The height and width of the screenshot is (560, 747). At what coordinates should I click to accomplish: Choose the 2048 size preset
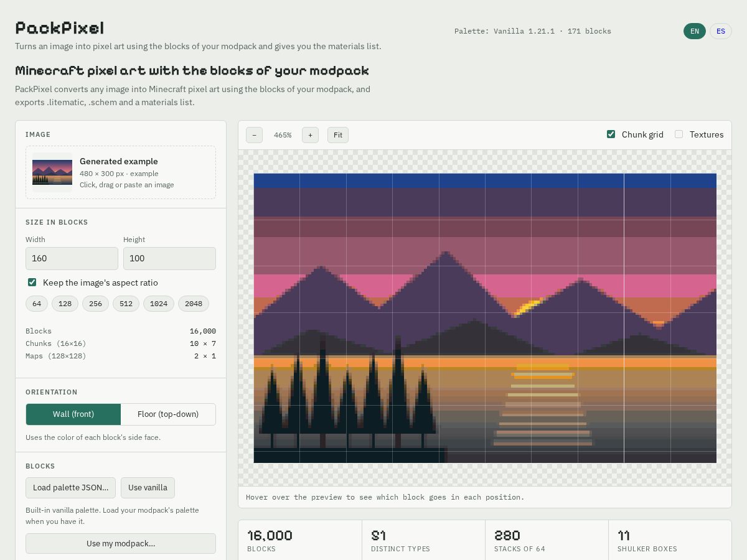194,304
